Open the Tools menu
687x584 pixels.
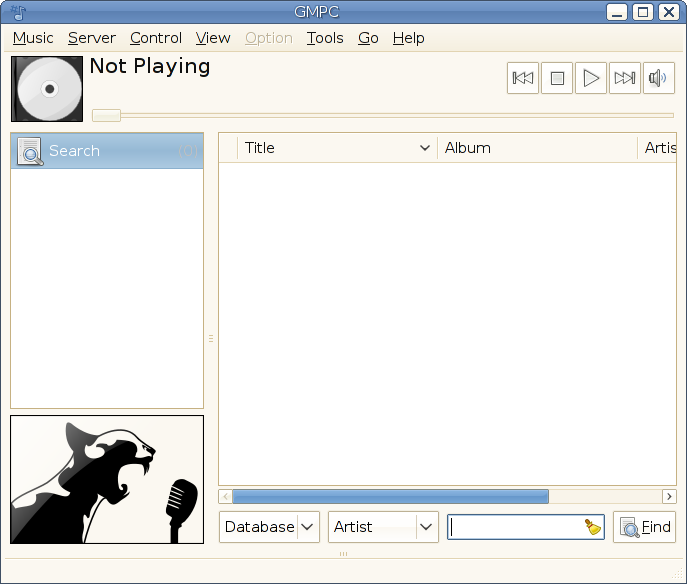[325, 38]
